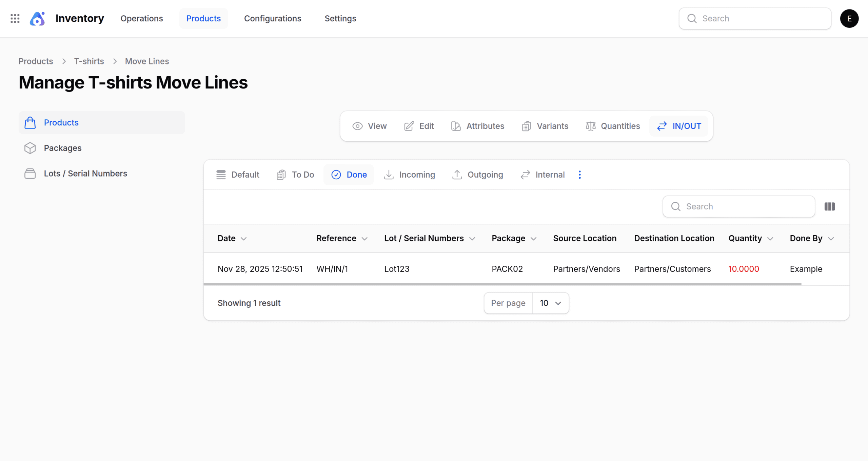Open the three-dot more filters menu
Viewport: 868px width, 461px height.
[579, 175]
